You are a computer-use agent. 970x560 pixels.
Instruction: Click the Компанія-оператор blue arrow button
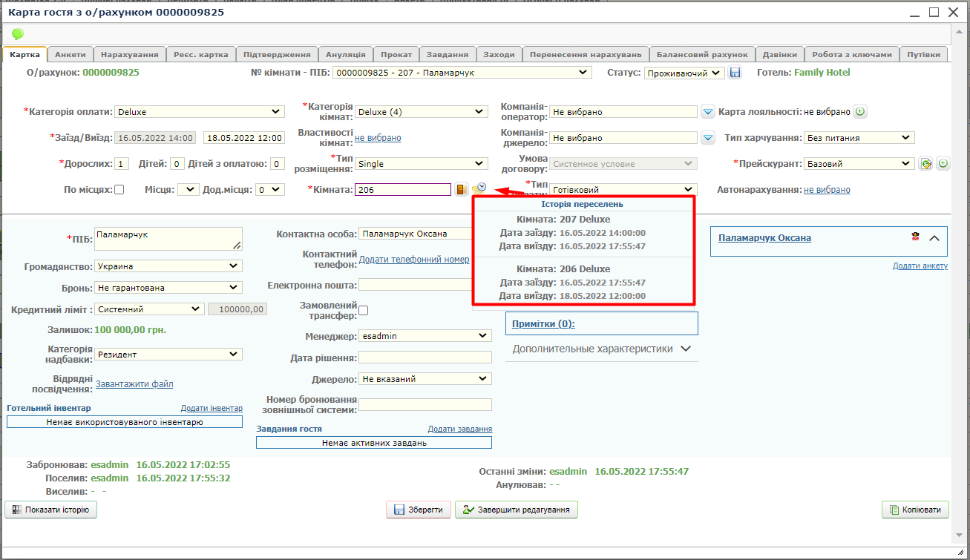click(x=708, y=112)
